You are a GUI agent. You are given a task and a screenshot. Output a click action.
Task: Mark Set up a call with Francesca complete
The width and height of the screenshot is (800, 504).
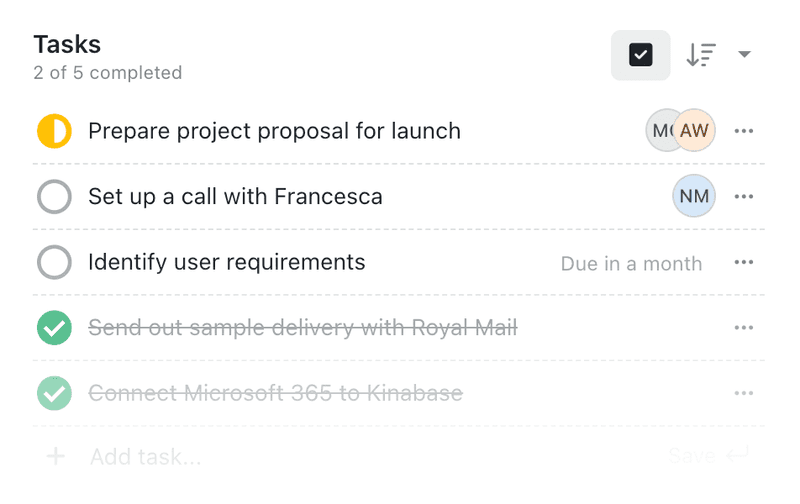point(54,196)
